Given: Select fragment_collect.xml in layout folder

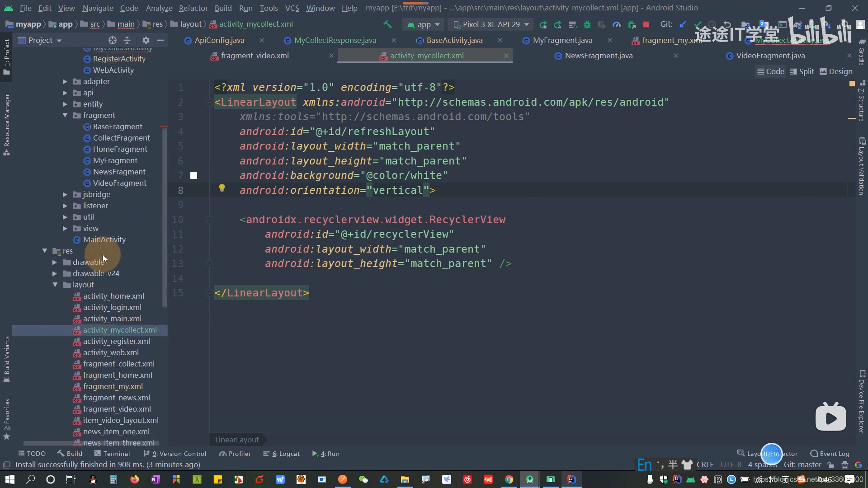Looking at the screenshot, I should 118,364.
